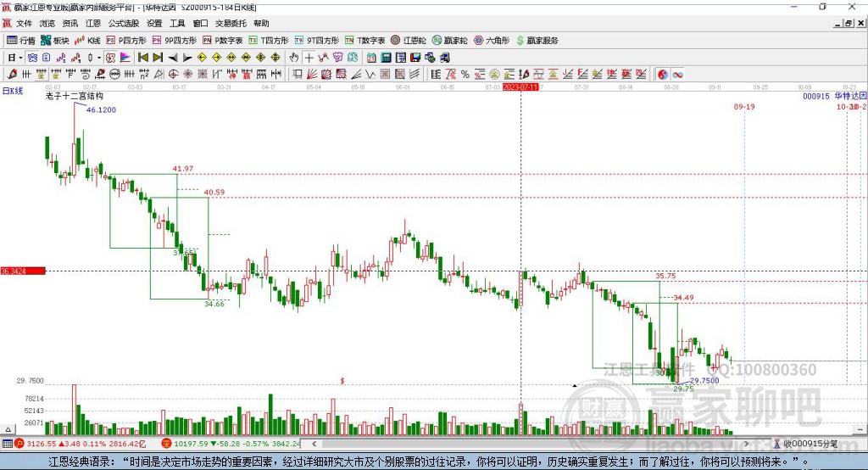Open the T四方形 tool
The image size is (868, 470).
[x=269, y=41]
